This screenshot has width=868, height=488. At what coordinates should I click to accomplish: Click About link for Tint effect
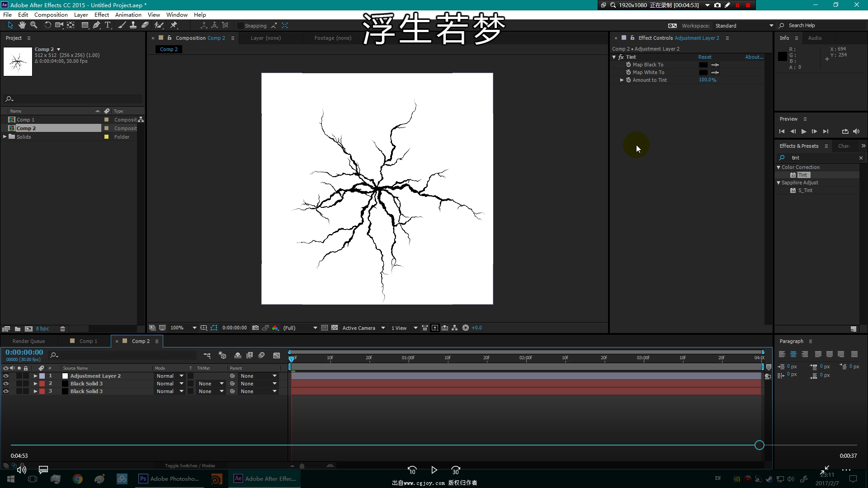click(x=754, y=57)
